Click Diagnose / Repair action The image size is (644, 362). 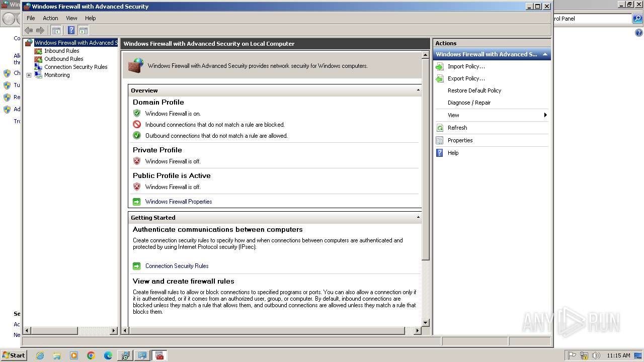(x=469, y=103)
